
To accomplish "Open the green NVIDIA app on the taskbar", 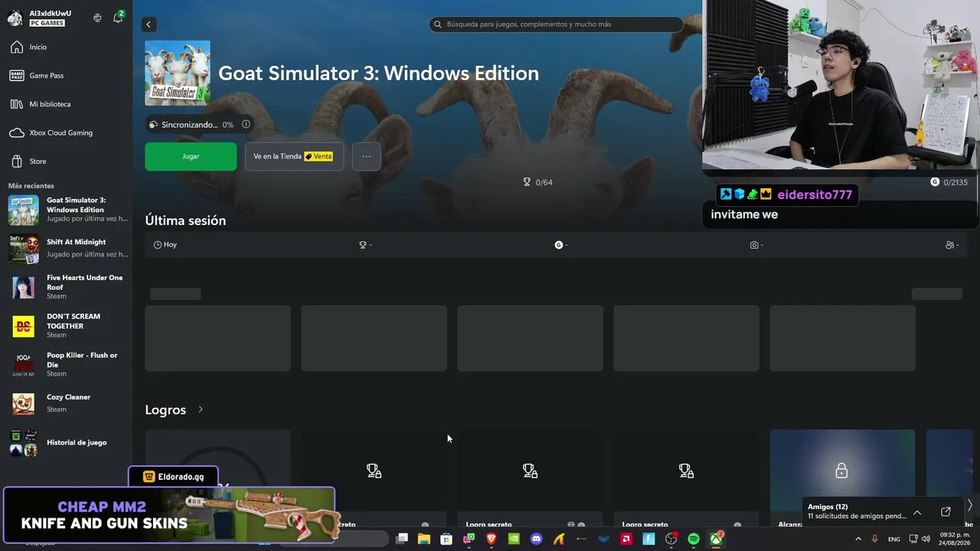I will tap(514, 540).
